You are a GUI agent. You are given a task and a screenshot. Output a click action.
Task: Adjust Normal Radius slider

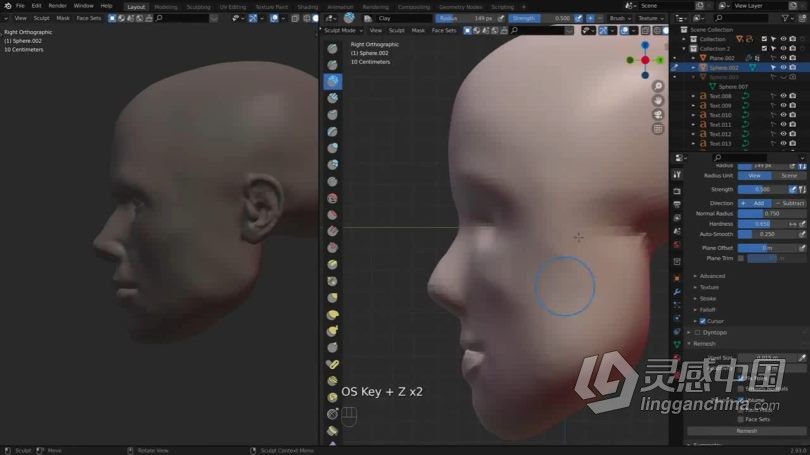tap(772, 214)
